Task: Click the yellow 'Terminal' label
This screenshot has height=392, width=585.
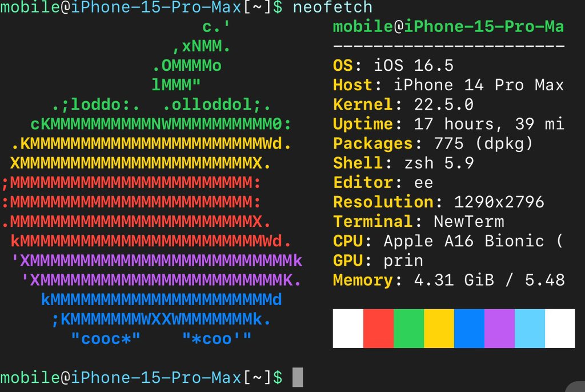Action: click(x=372, y=221)
